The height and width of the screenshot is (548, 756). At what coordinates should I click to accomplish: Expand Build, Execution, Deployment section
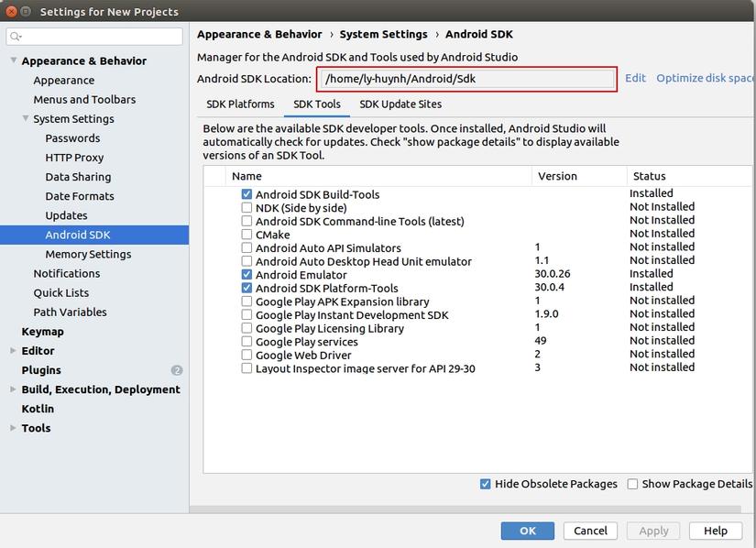pos(13,389)
